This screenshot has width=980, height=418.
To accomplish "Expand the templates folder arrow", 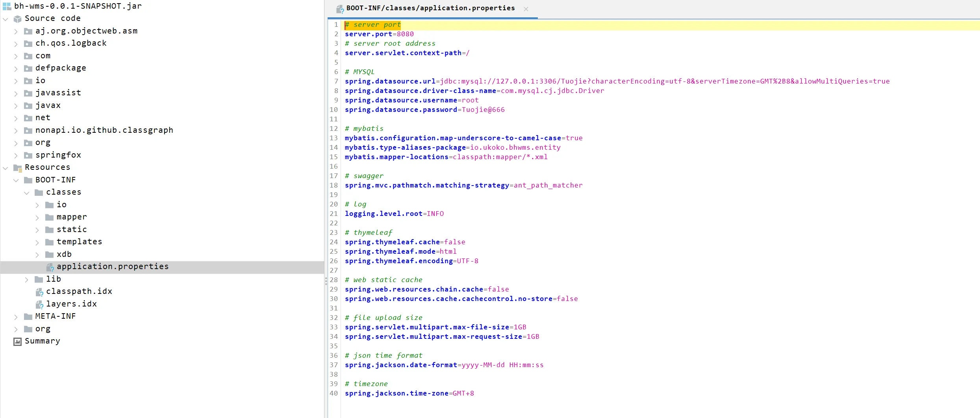I will [37, 242].
